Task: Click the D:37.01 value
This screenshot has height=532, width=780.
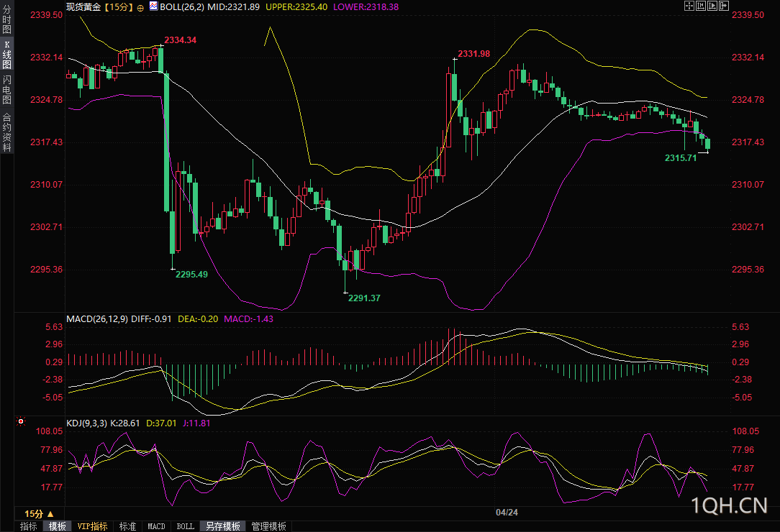Action: (161, 423)
